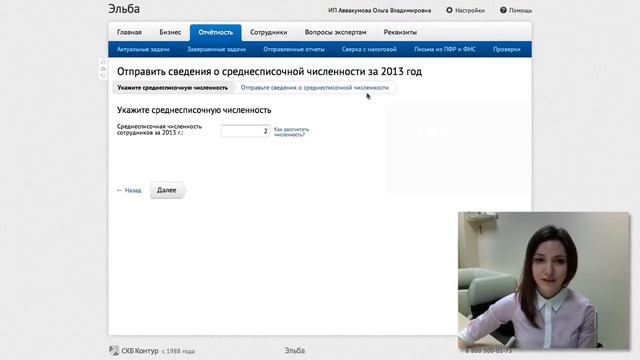This screenshot has width=640, height=360.
Task: Click the presenter webcam video thumbnail
Action: click(x=544, y=281)
